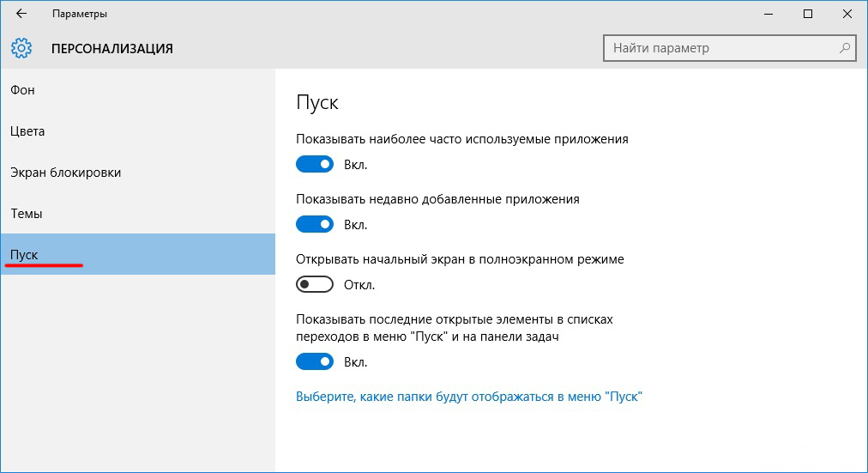Toggle recent items in jump lists switch
The width and height of the screenshot is (868, 473).
click(314, 362)
